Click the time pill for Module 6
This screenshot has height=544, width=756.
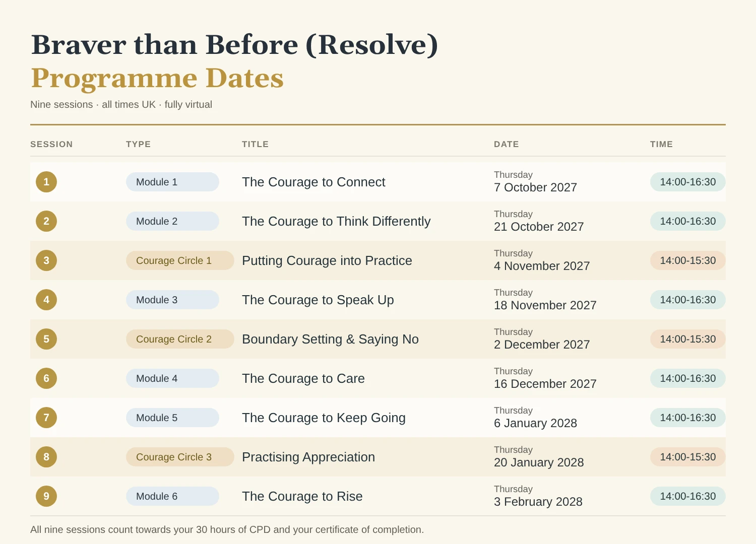(x=688, y=496)
